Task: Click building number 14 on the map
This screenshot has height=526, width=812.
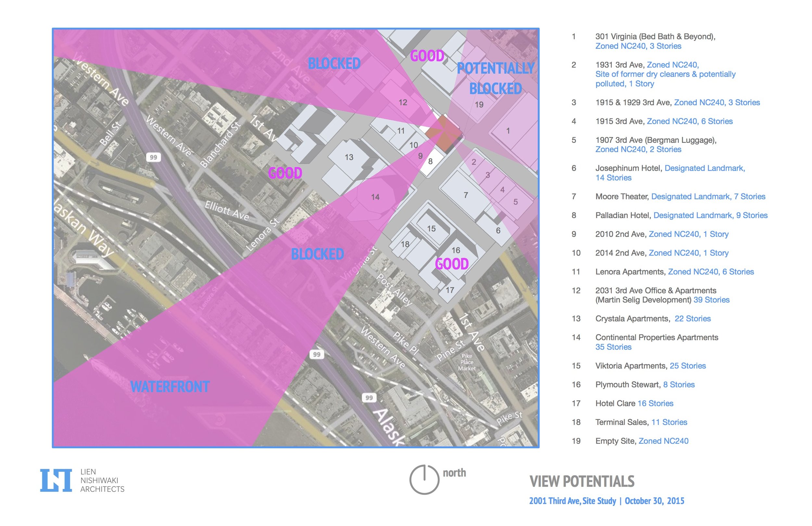Action: point(375,197)
